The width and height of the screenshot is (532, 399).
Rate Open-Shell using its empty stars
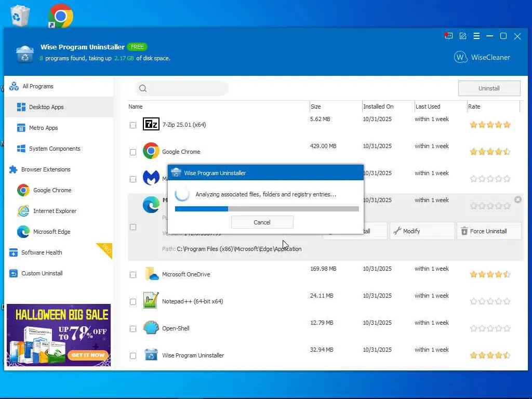click(490, 328)
